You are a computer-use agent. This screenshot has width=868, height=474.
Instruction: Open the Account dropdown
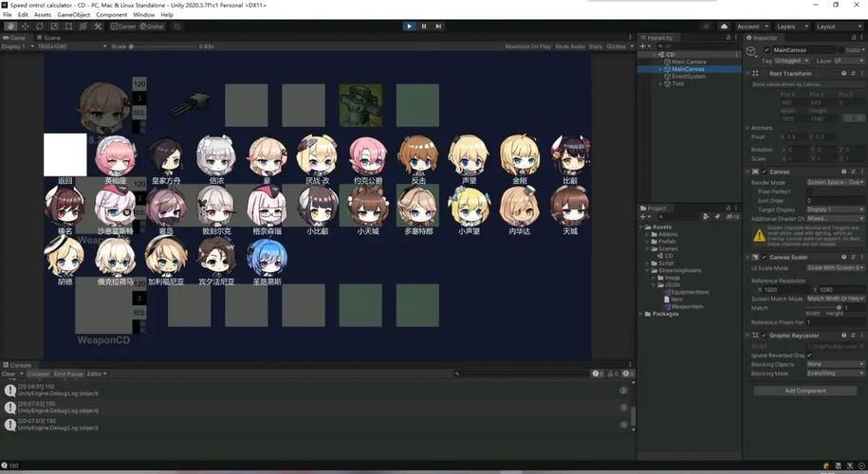point(752,26)
